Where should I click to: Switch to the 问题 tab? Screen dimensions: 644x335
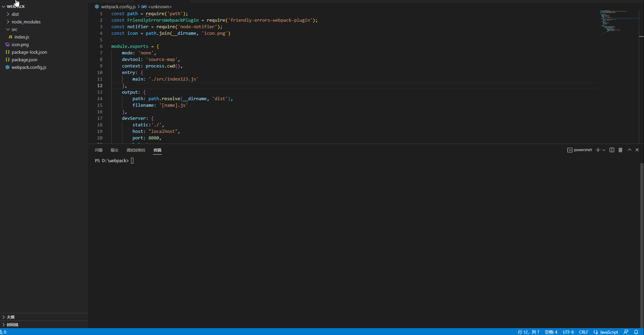99,150
